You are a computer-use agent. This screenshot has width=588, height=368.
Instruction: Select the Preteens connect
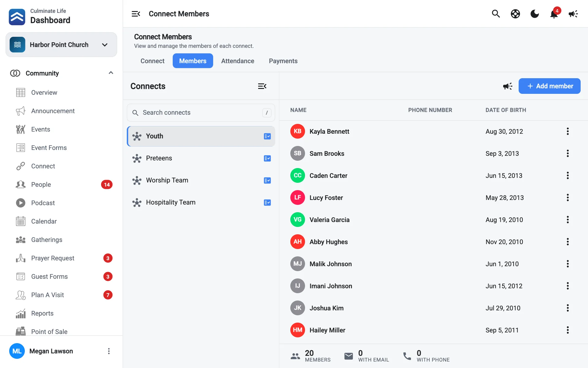pyautogui.click(x=201, y=158)
